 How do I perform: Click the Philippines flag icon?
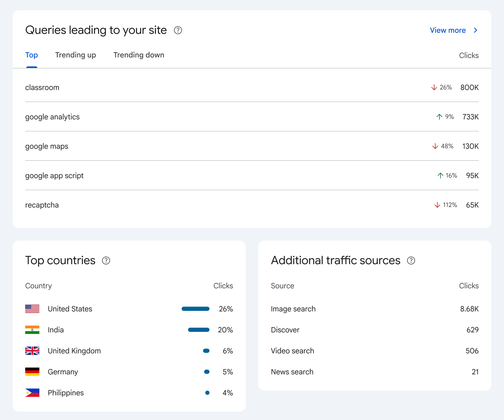pyautogui.click(x=32, y=393)
